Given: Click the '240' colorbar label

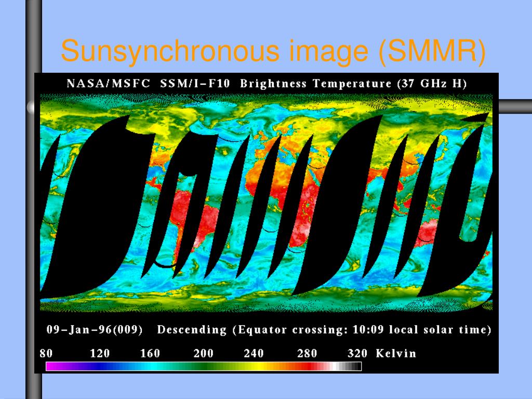Looking at the screenshot, I should 254,353.
